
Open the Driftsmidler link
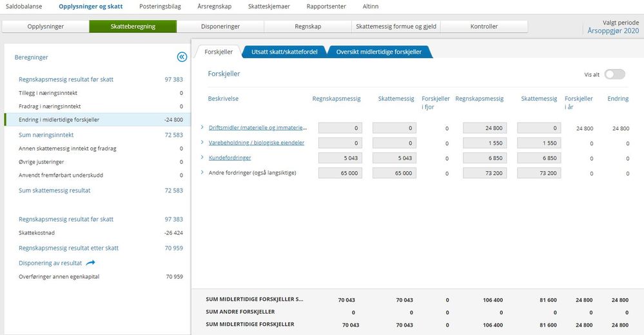(257, 128)
